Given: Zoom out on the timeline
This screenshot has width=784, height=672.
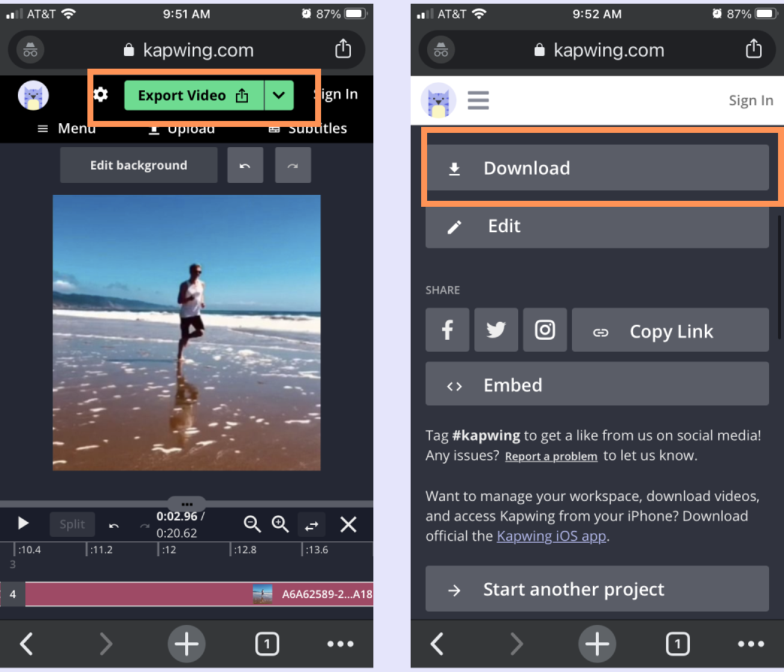Looking at the screenshot, I should [x=252, y=524].
